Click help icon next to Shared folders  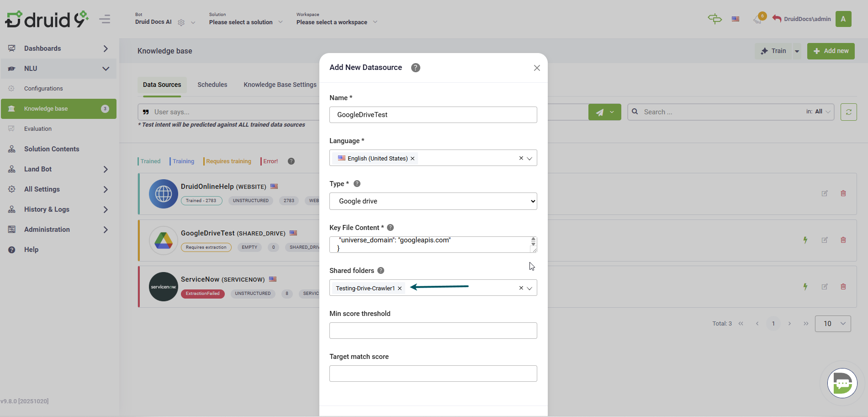381,271
